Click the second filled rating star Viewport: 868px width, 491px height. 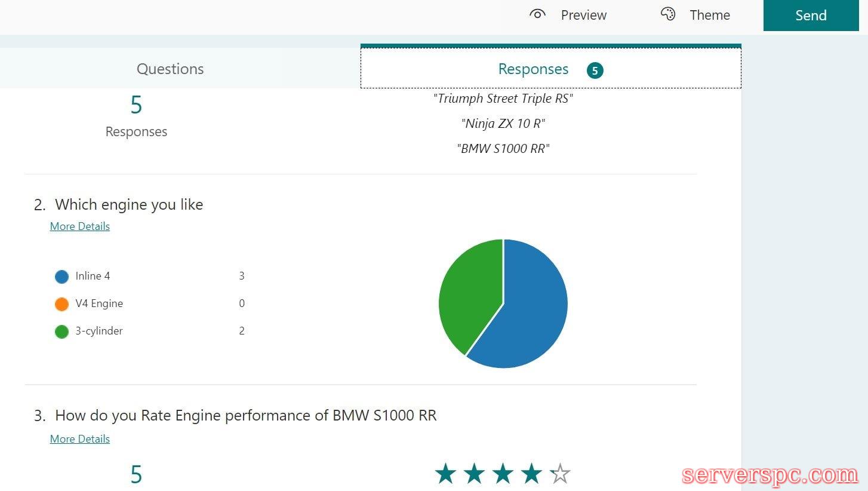coord(474,474)
